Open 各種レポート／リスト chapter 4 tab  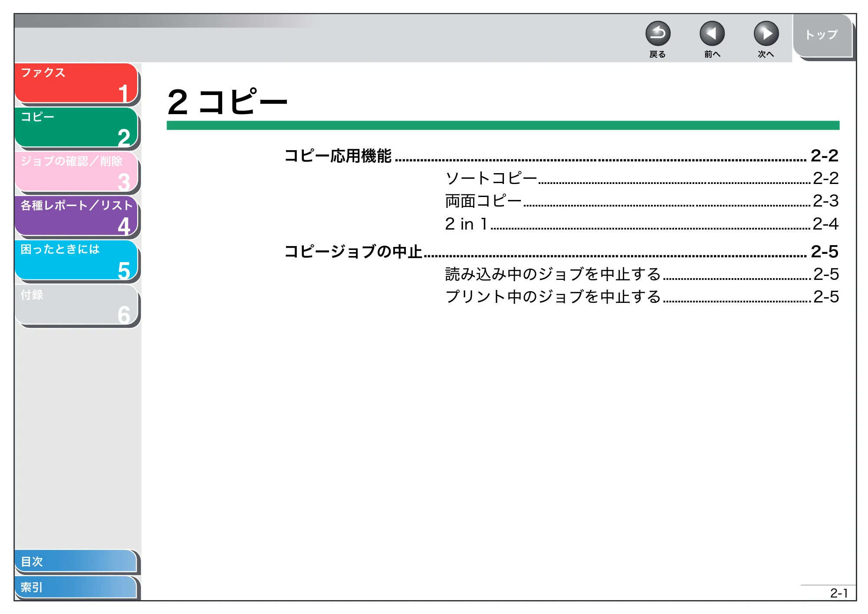[x=76, y=216]
